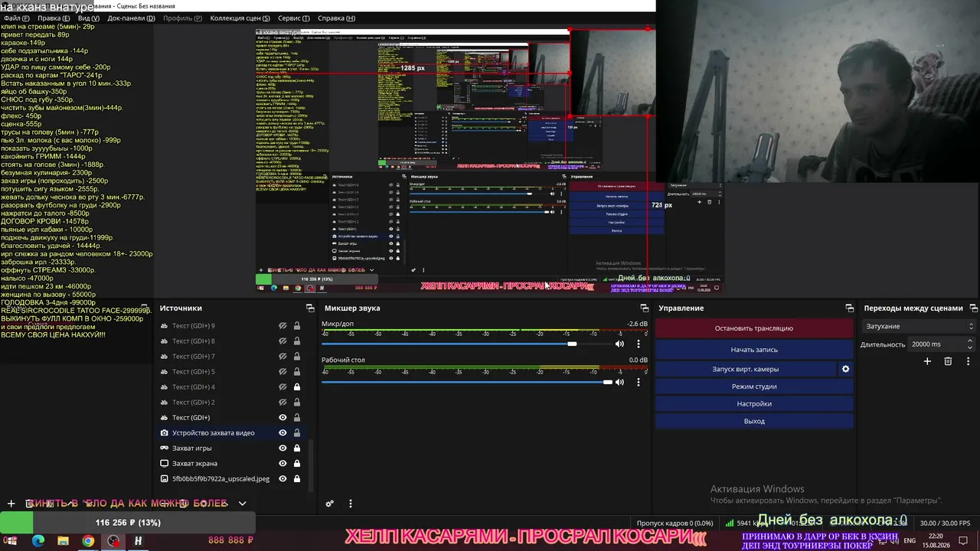Click Начать запись button

point(754,350)
